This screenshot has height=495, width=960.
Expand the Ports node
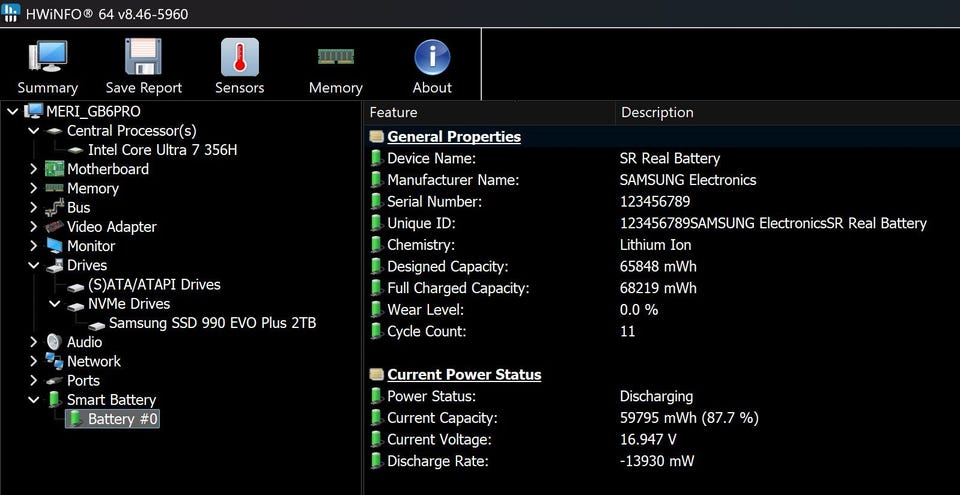click(34, 380)
